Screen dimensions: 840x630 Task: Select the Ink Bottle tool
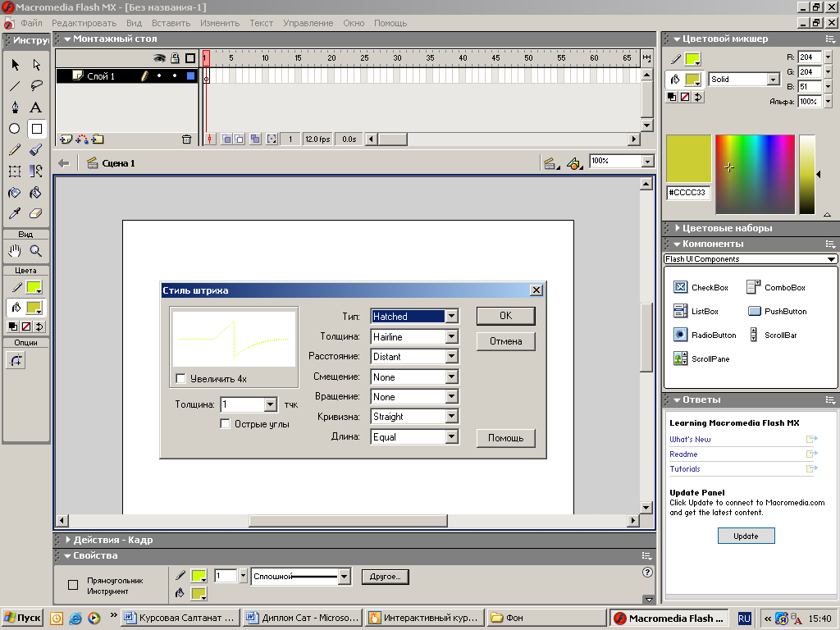coord(15,193)
